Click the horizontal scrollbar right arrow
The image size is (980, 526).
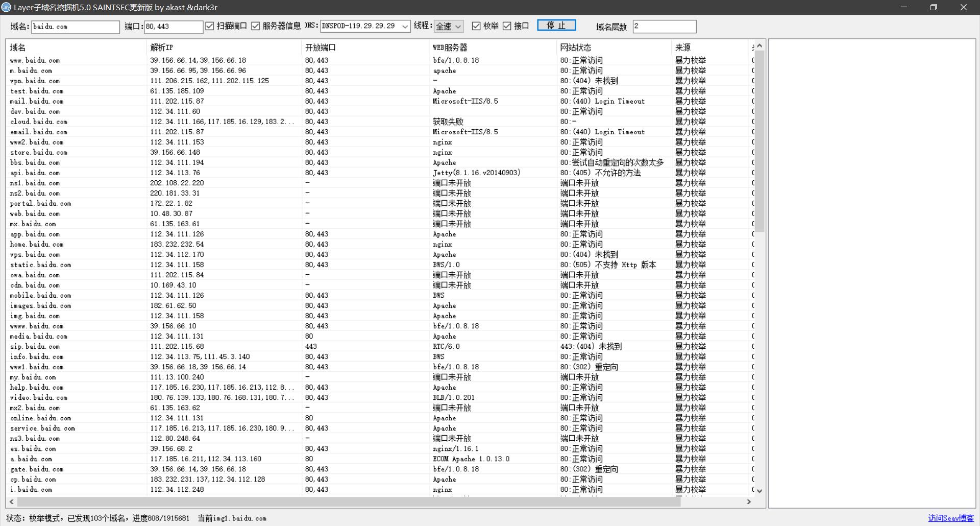click(x=749, y=502)
